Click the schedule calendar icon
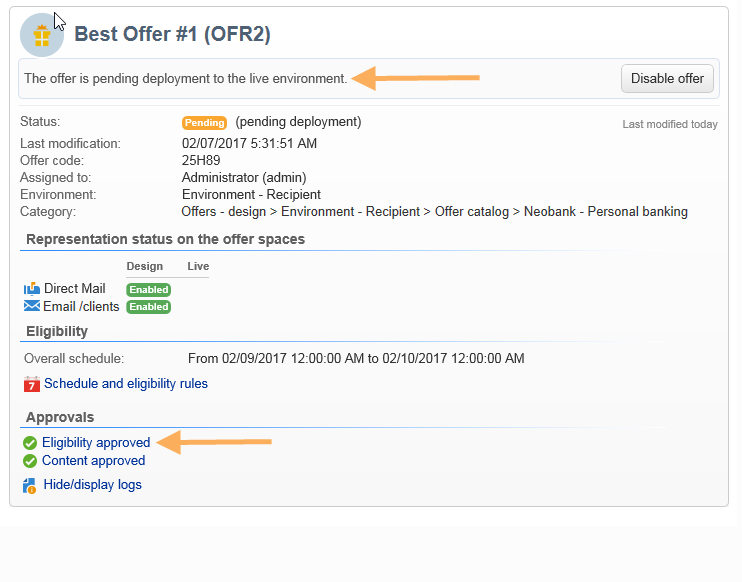742x582 pixels. (x=32, y=384)
